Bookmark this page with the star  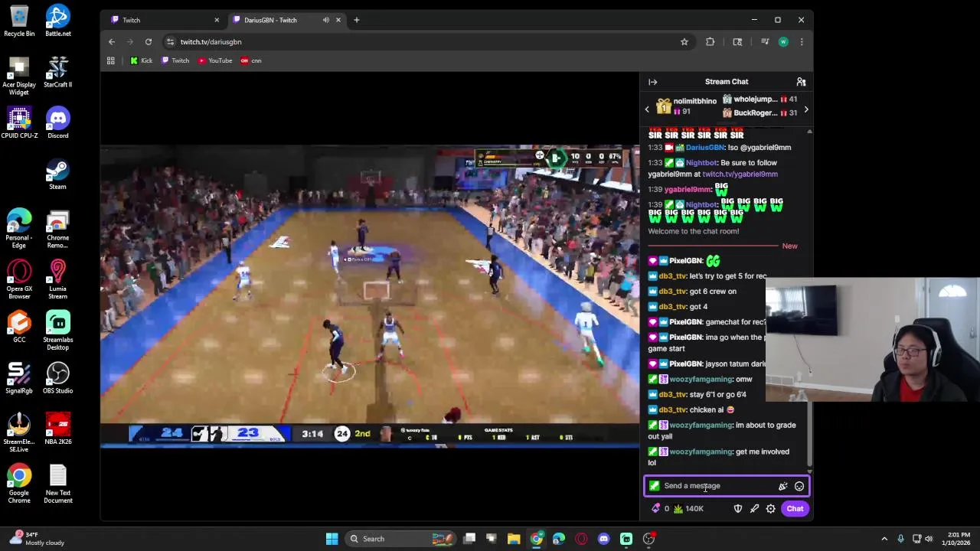pos(684,42)
